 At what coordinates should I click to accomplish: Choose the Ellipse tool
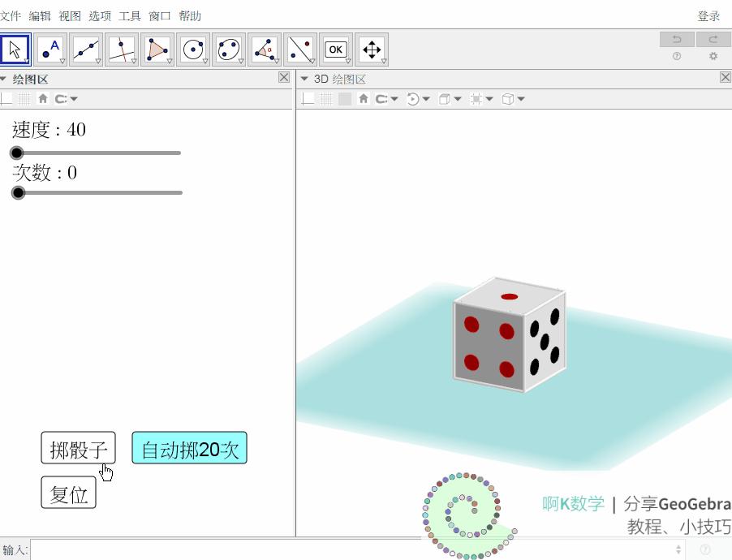pos(229,50)
